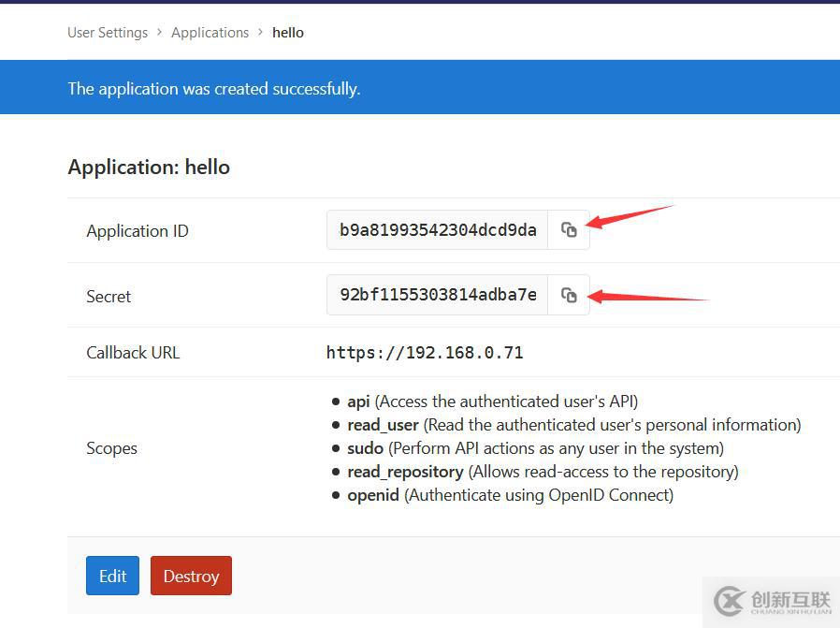Open Applications from the breadcrumb

(x=210, y=33)
